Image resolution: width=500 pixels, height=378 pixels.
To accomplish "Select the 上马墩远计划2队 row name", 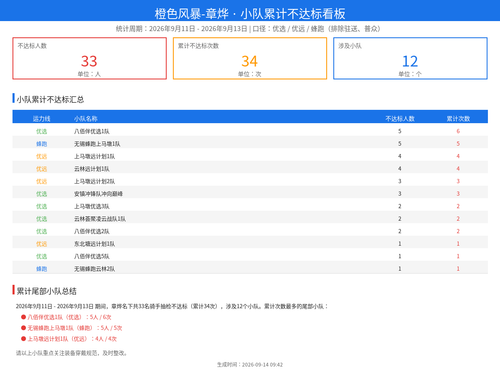I will point(94,181).
